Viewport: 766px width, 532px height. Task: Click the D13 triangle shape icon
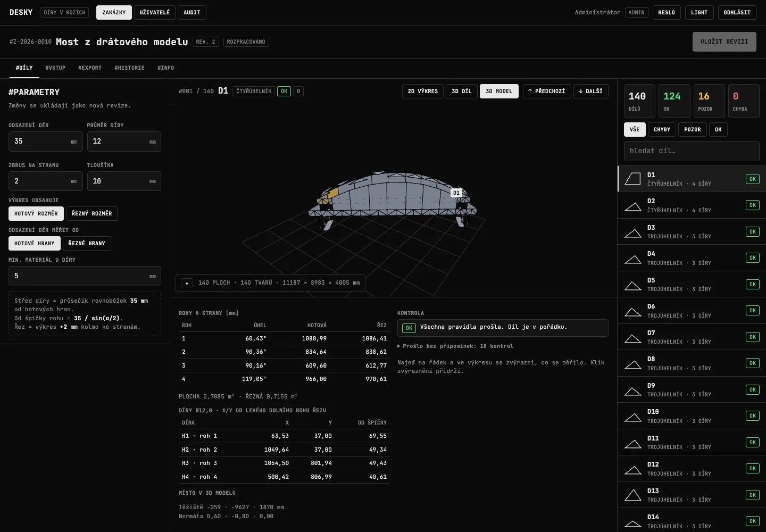pos(632,495)
